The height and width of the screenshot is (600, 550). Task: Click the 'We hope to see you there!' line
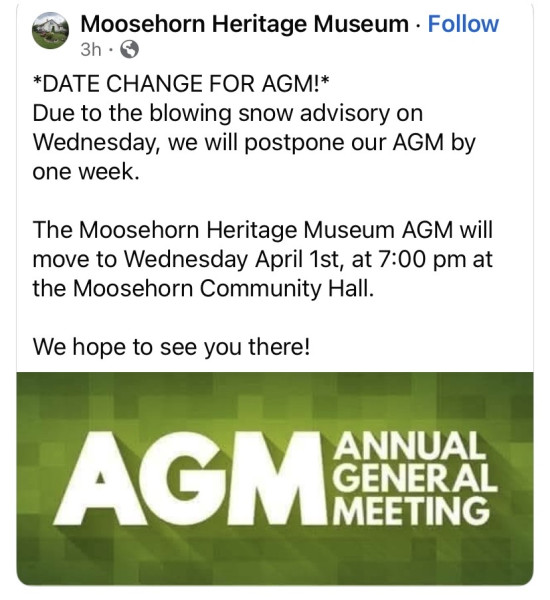(x=171, y=347)
